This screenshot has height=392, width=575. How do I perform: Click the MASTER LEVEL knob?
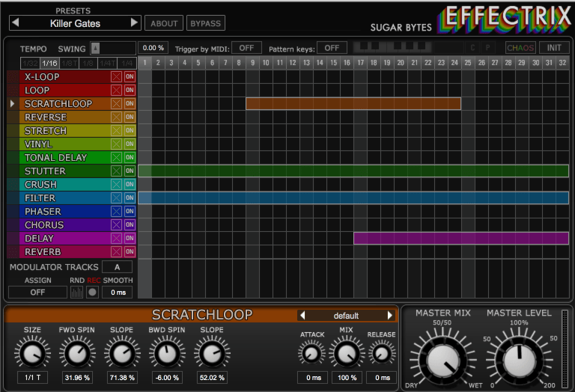[x=519, y=360]
